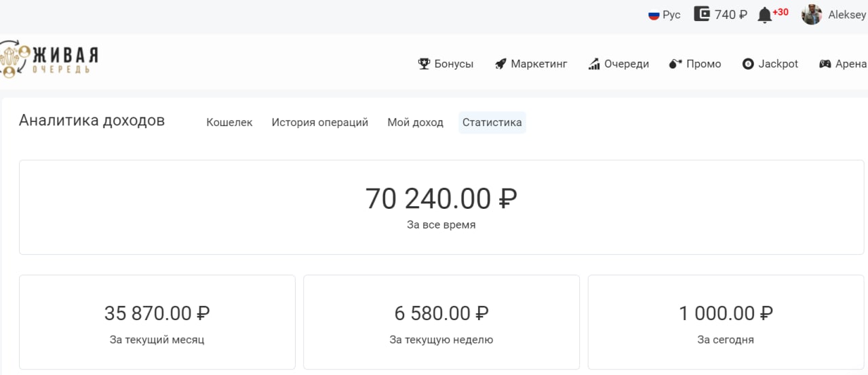
Task: Click the rocket icon beside Маркетинг
Action: pos(500,64)
